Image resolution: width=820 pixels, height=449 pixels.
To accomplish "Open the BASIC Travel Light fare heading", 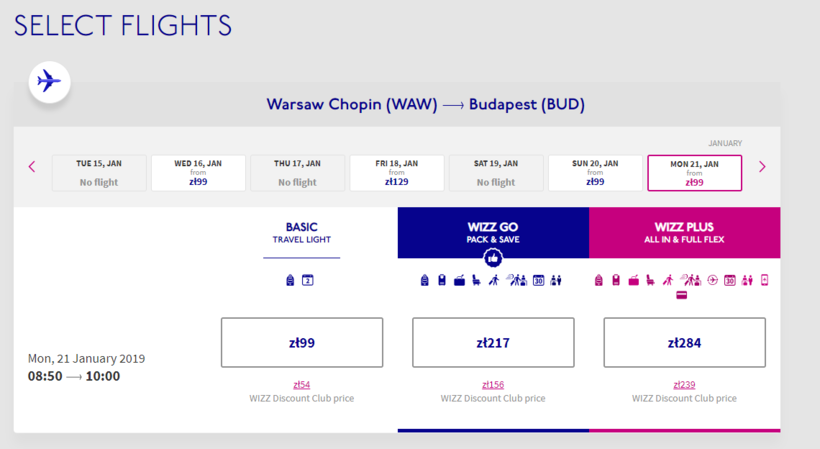I will click(302, 233).
